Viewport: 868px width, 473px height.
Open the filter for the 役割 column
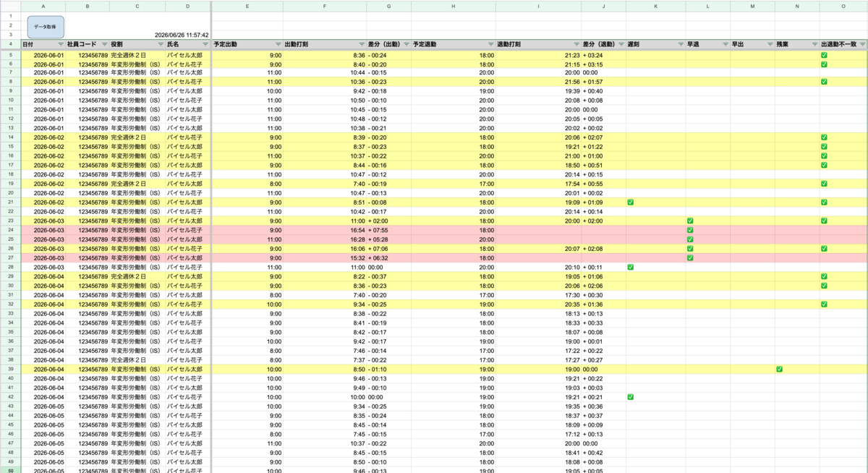[161, 44]
